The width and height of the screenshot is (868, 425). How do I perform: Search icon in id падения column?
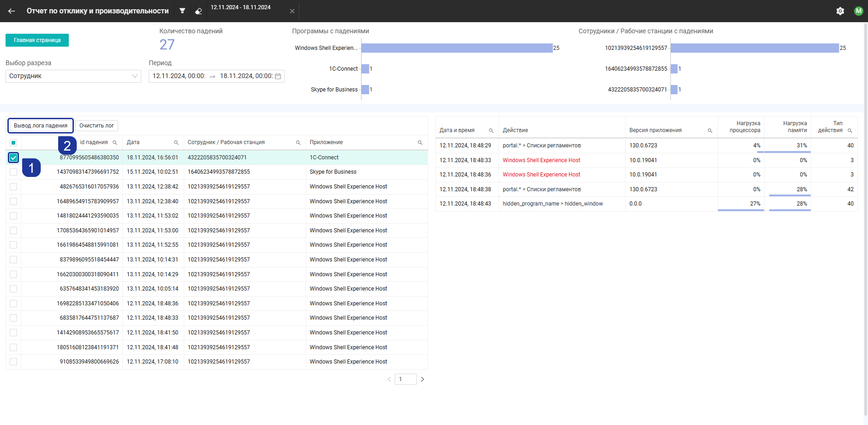[115, 143]
